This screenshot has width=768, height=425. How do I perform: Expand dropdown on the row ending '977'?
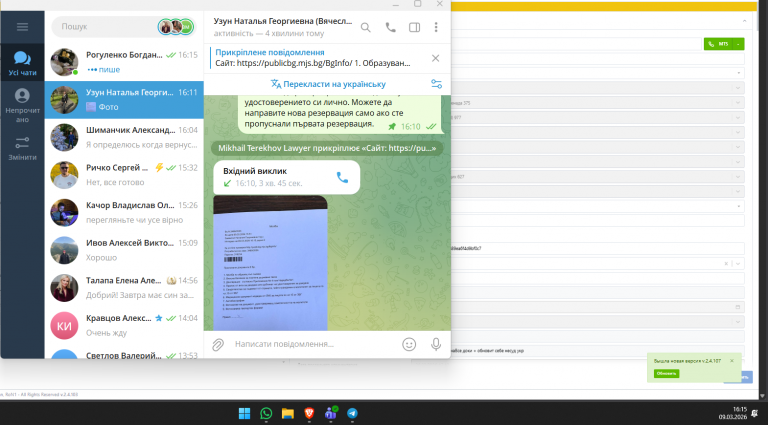738,118
